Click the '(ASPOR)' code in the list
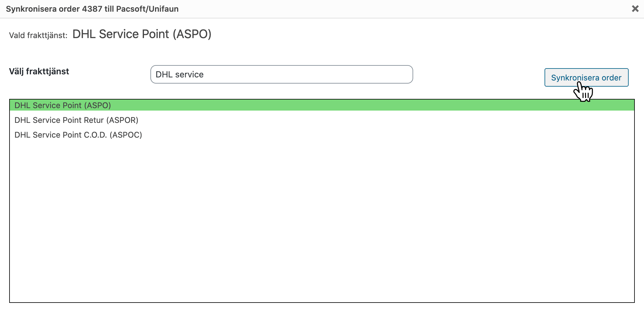 point(122,120)
